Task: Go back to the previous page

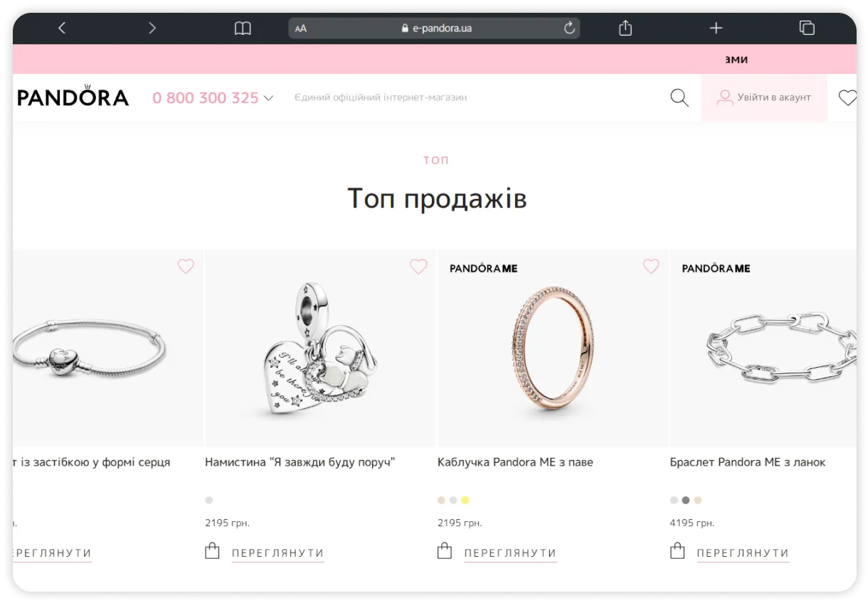Action: (x=62, y=28)
